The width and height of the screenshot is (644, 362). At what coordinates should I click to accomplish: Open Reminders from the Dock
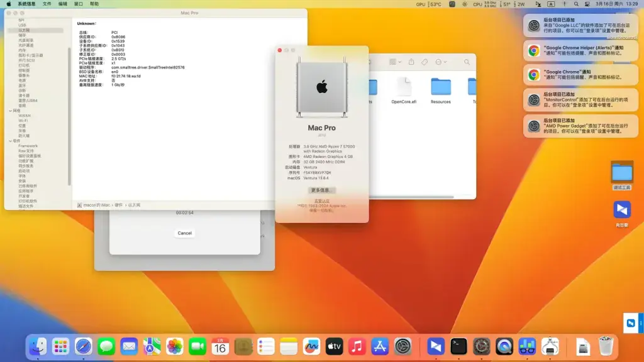266,347
